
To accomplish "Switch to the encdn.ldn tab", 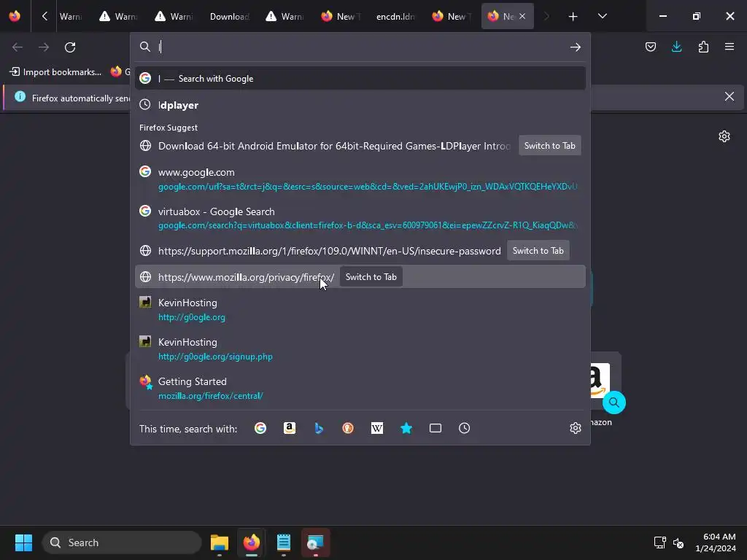I will [395, 17].
